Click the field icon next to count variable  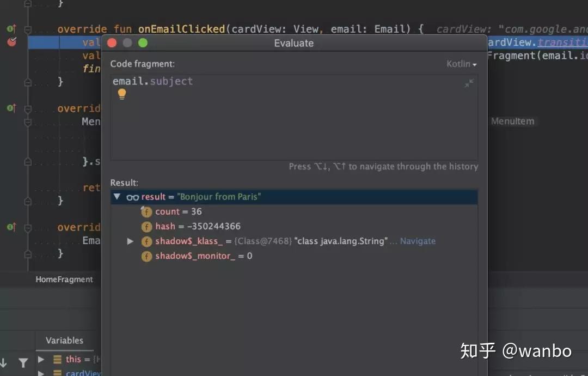coord(146,211)
